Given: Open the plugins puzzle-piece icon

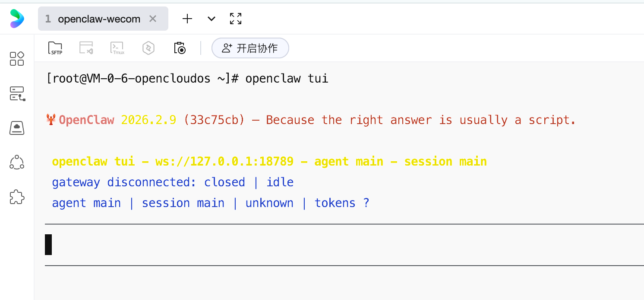Looking at the screenshot, I should 17,197.
